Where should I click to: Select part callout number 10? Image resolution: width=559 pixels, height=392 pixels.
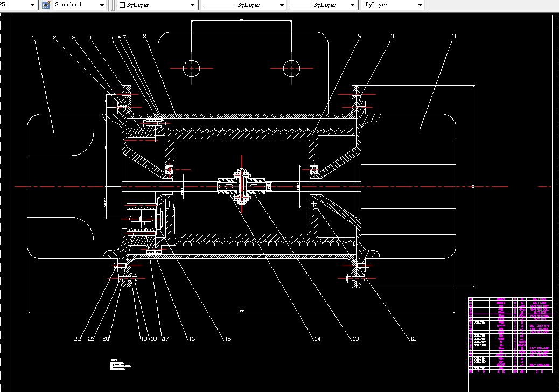pos(393,37)
